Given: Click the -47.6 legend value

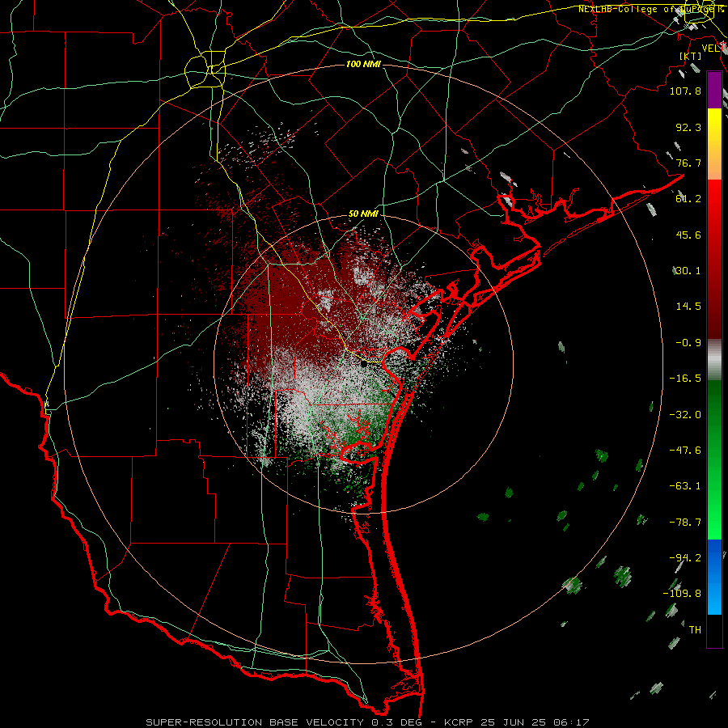Looking at the screenshot, I should [685, 451].
